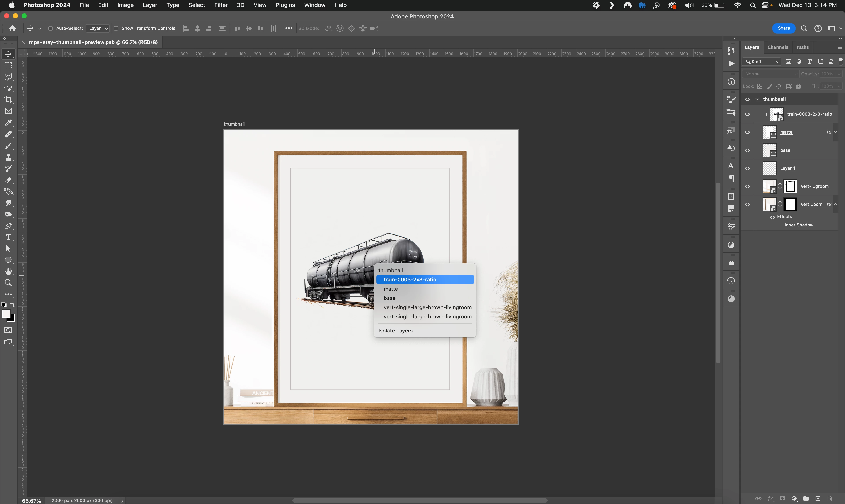Select the Eyedropper tool
845x504 pixels.
(9, 123)
